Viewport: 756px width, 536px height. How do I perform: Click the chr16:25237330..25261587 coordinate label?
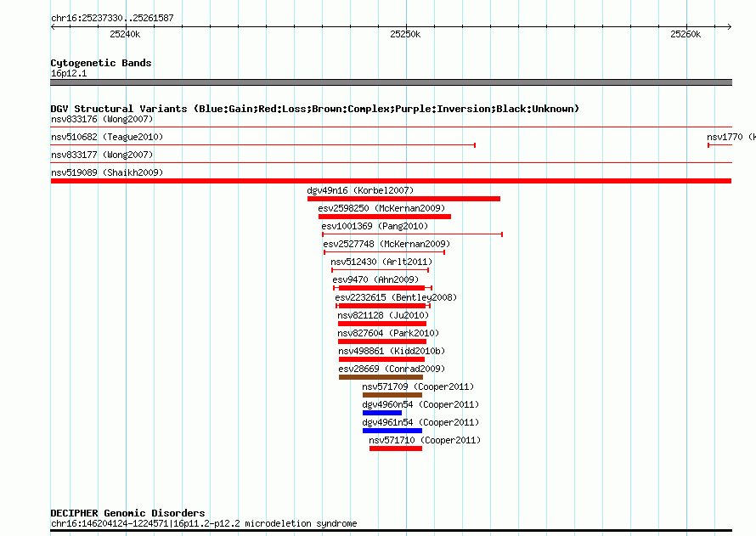pyautogui.click(x=112, y=18)
